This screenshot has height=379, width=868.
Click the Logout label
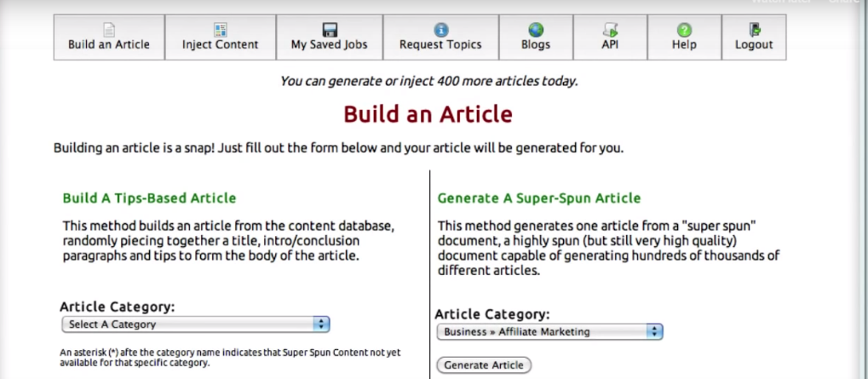coord(754,45)
